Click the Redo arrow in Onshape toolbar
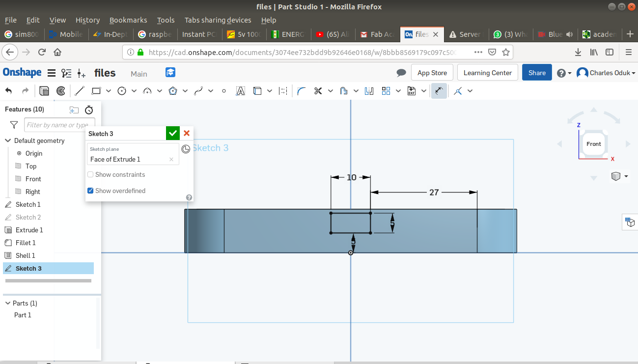Image resolution: width=638 pixels, height=364 pixels. click(x=25, y=91)
